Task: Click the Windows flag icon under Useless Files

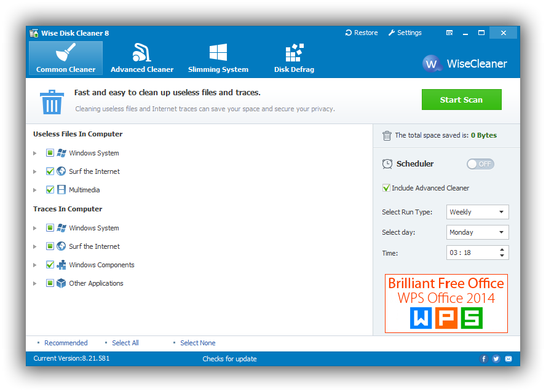Action: click(x=61, y=153)
